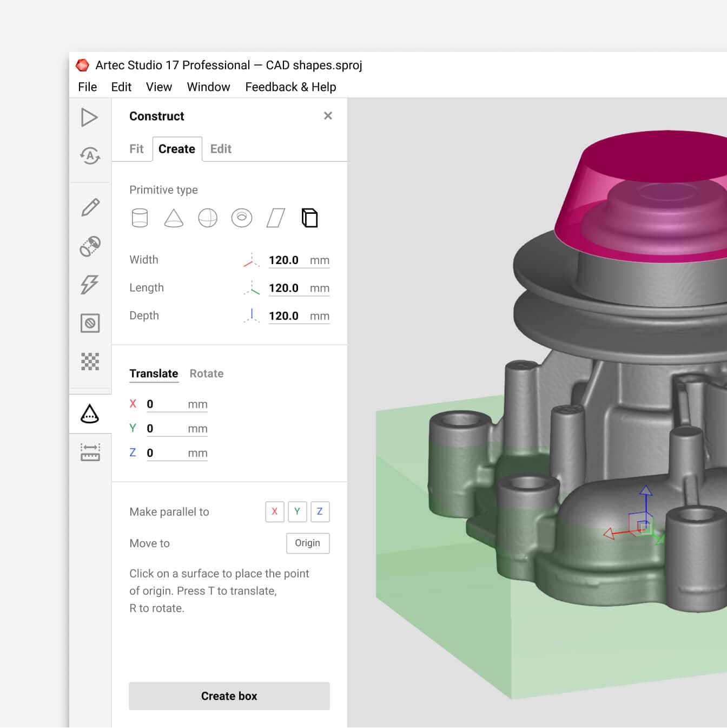Toggle make parallel to Y axis

297,511
